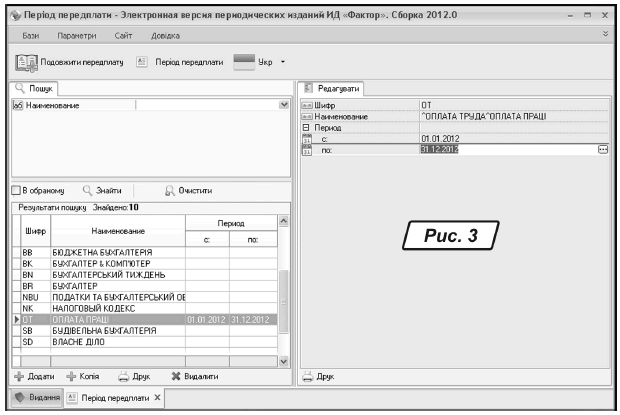The height and width of the screenshot is (415, 620).
Task: Click the Знайти magnifier icon
Action: coord(88,189)
